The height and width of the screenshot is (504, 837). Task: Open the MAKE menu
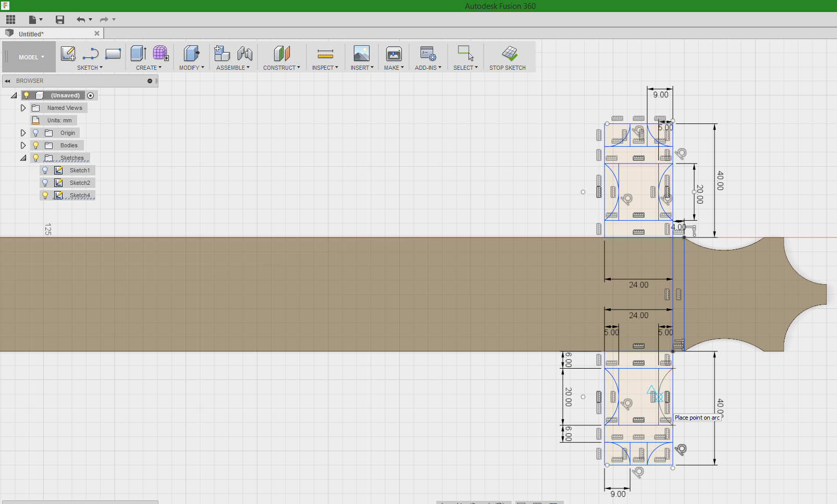click(x=394, y=68)
